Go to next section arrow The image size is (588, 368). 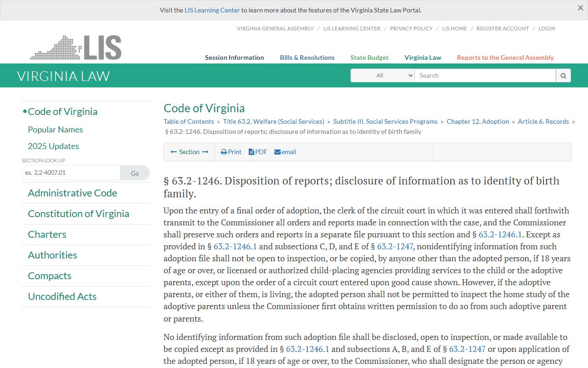coord(205,152)
